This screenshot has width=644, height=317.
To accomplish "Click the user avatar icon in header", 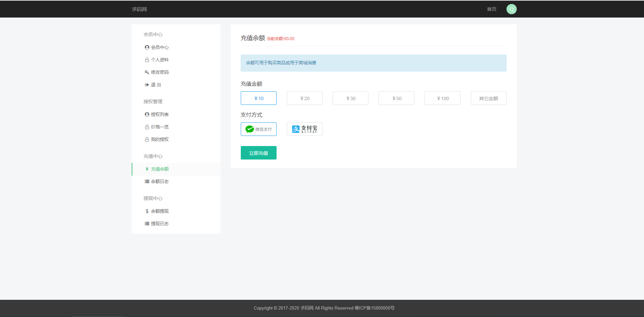I will point(511,9).
